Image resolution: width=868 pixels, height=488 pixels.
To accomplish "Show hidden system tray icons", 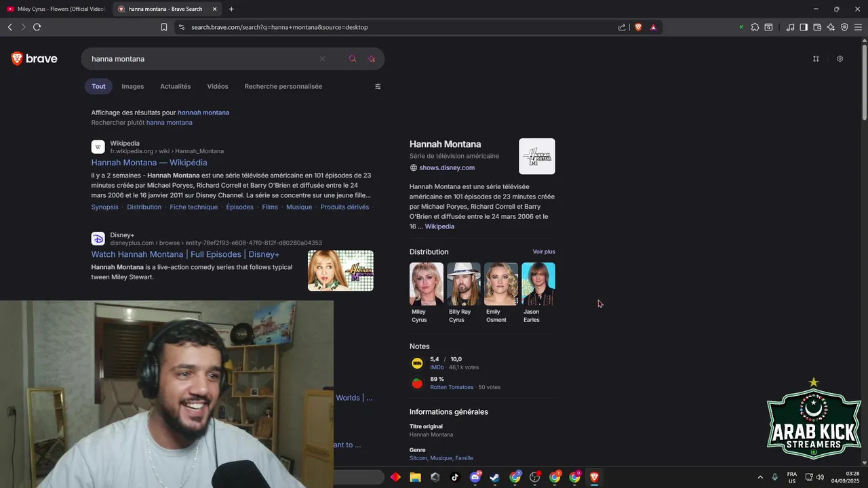I will tap(760, 477).
